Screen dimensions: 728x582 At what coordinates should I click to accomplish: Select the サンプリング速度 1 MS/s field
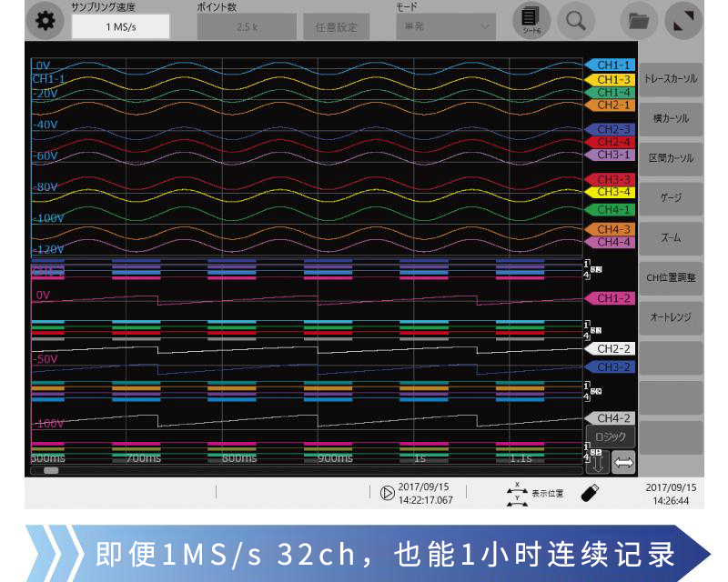(120, 26)
